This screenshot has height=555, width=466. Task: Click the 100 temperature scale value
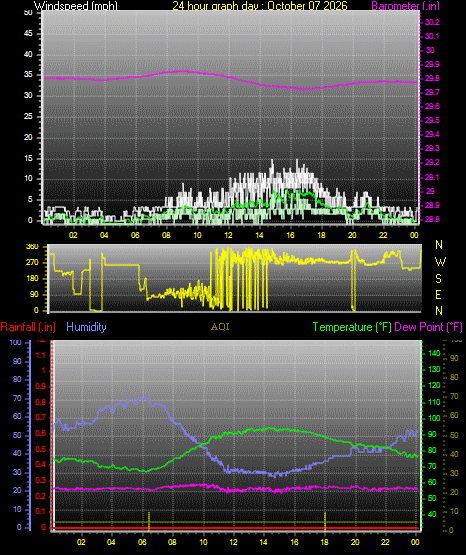click(x=434, y=418)
